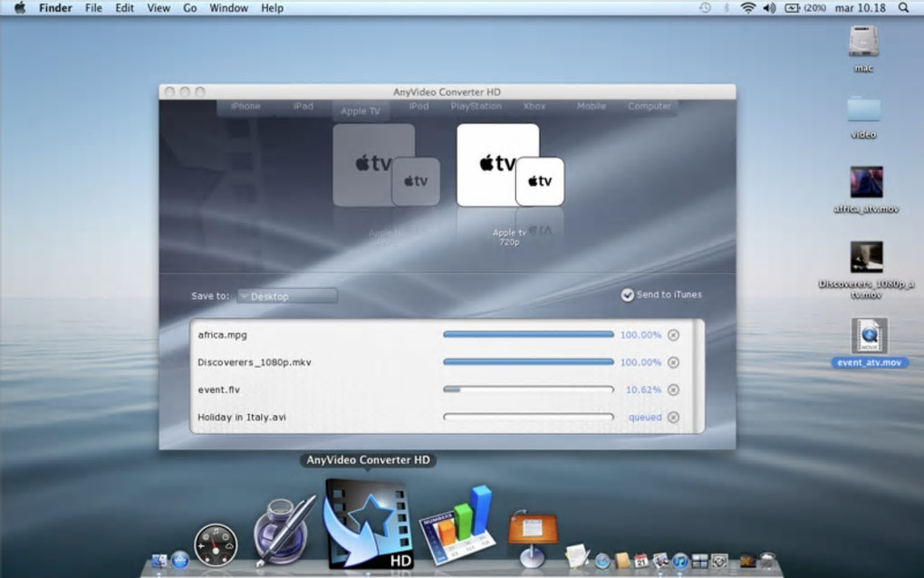Switch to the Mobile tab

(591, 107)
